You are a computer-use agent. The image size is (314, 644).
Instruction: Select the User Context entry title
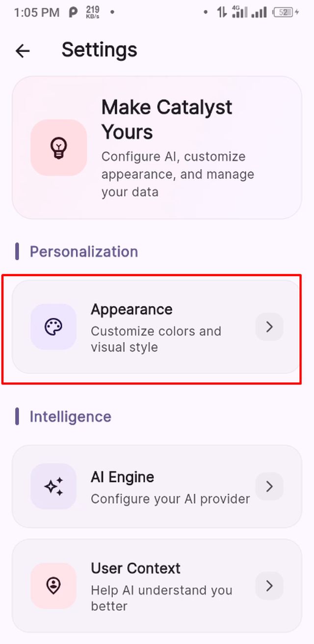point(135,568)
